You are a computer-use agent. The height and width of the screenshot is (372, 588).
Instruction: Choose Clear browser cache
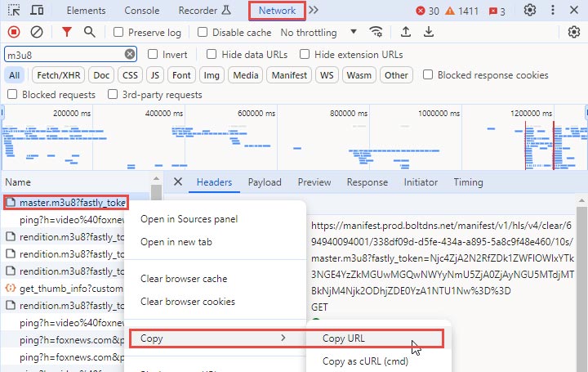184,279
